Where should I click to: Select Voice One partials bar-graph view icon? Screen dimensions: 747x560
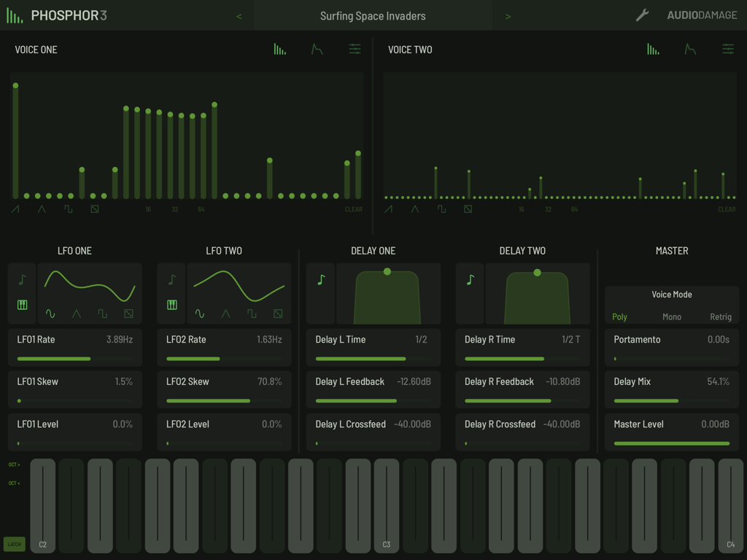tap(279, 50)
